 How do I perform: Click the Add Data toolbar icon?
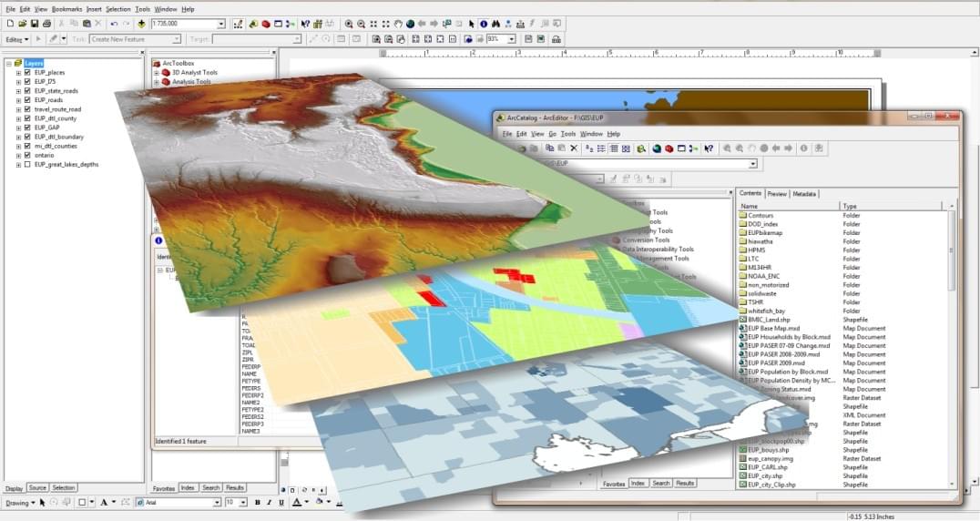coord(140,23)
